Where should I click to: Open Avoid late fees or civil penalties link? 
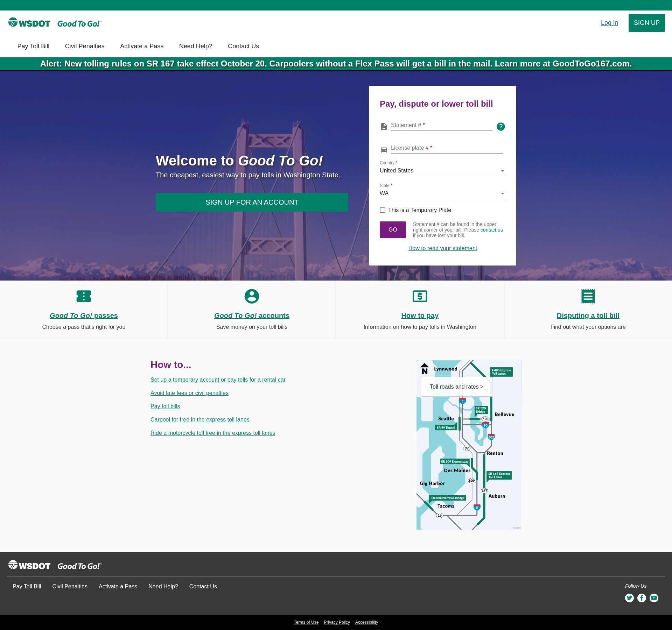[189, 393]
